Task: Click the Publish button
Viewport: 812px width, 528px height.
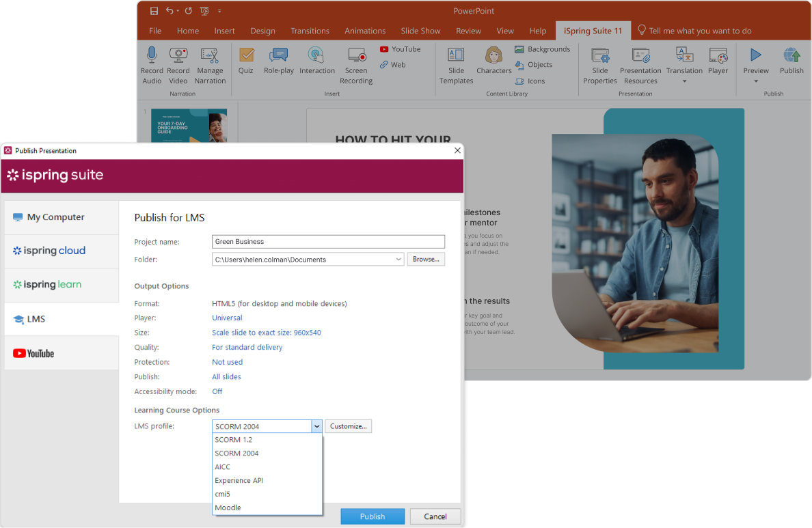Action: 373,516
